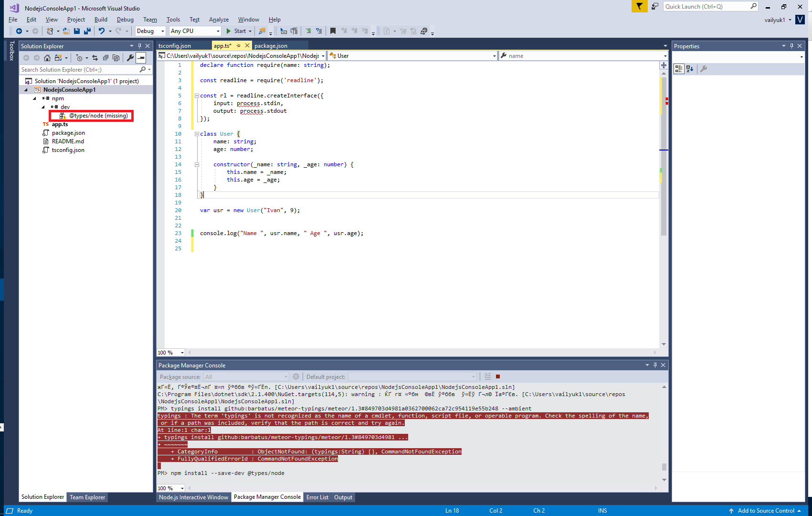Click the New Project toolbar icon
The image size is (812, 516).
pyautogui.click(x=50, y=31)
